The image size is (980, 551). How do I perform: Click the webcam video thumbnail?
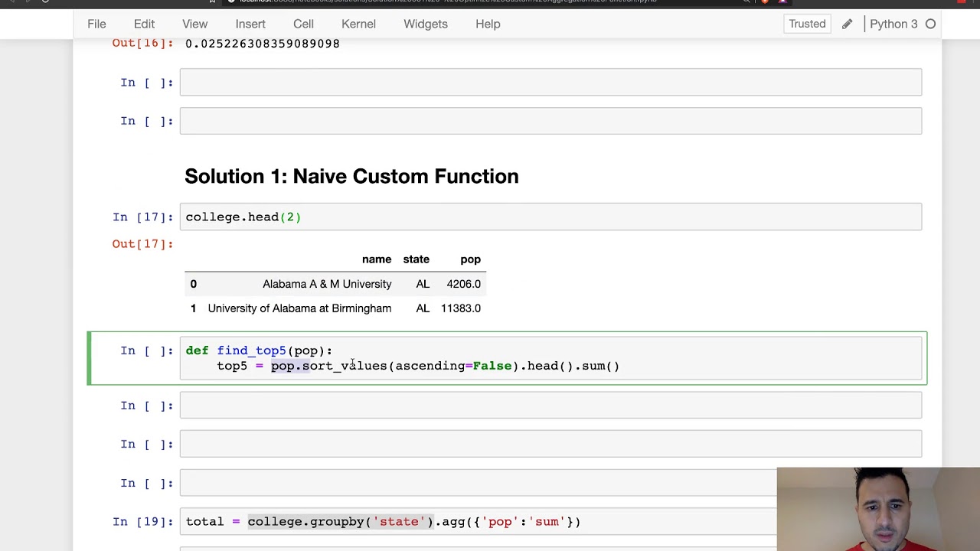pyautogui.click(x=877, y=509)
